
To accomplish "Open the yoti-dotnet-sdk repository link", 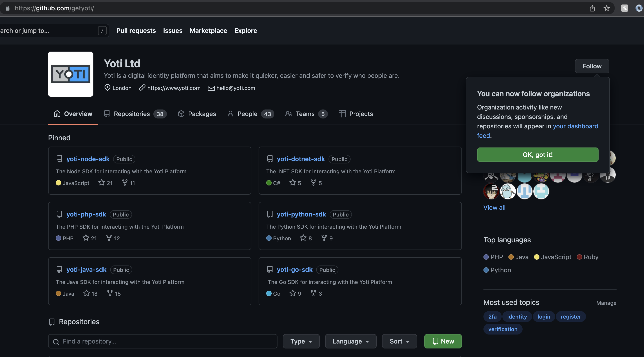I will (x=301, y=159).
